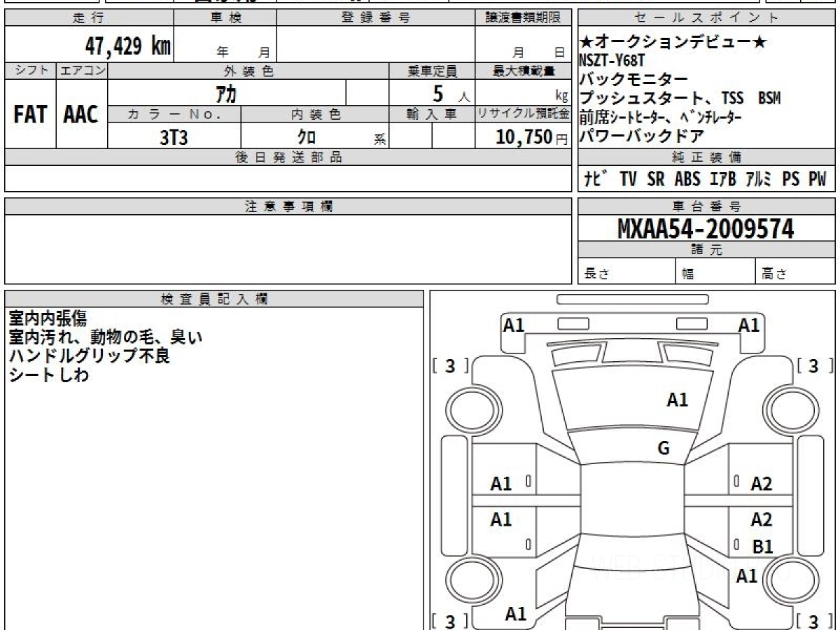Image resolution: width=840 pixels, height=630 pixels.
Task: Select the セールスポイント heading
Action: [706, 18]
